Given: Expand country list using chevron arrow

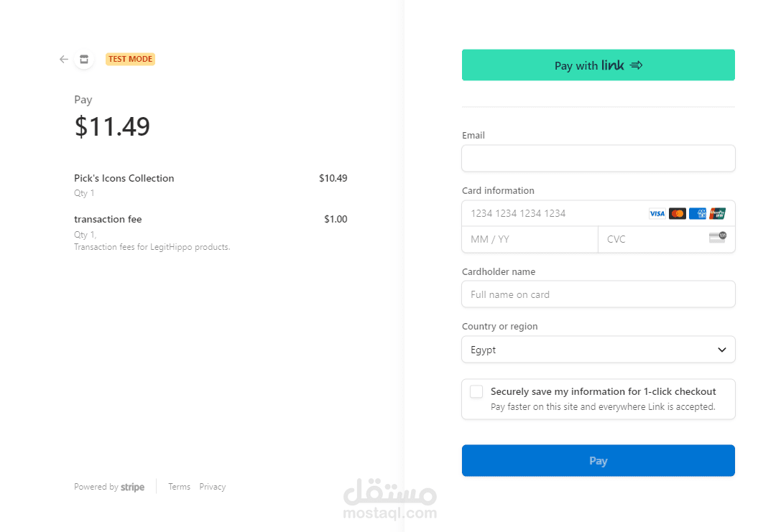Looking at the screenshot, I should tap(722, 350).
